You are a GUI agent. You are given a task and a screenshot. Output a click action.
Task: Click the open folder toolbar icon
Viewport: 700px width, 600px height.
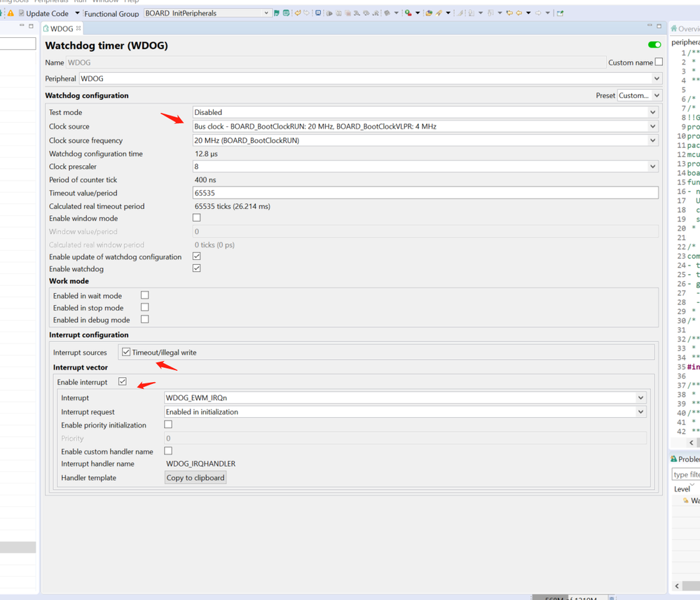[429, 13]
